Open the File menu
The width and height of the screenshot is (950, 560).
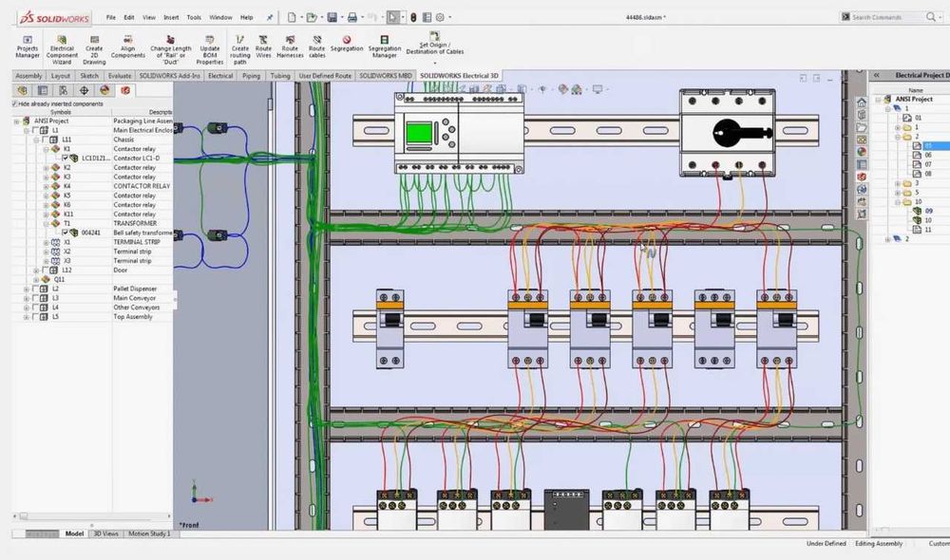(111, 17)
